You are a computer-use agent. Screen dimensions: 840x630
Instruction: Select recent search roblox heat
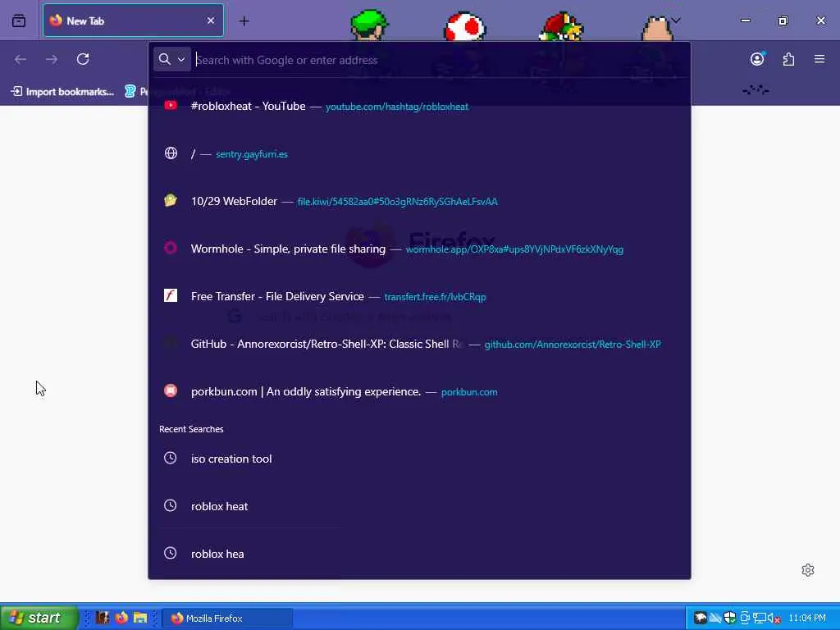419,506
